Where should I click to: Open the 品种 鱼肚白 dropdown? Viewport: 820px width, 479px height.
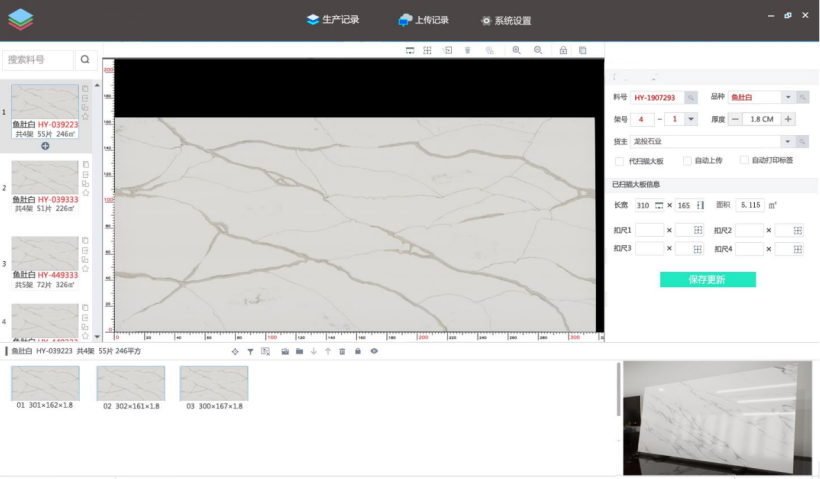point(788,97)
